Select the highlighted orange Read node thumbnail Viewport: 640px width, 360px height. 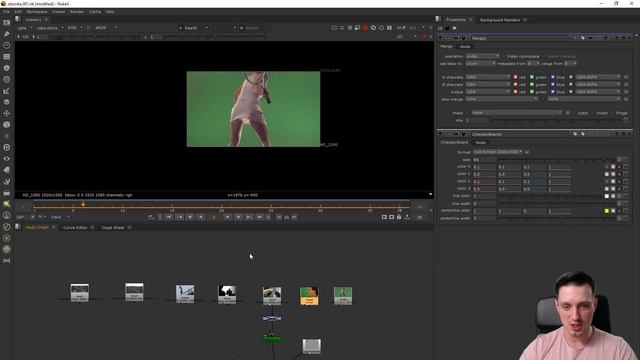[309, 296]
